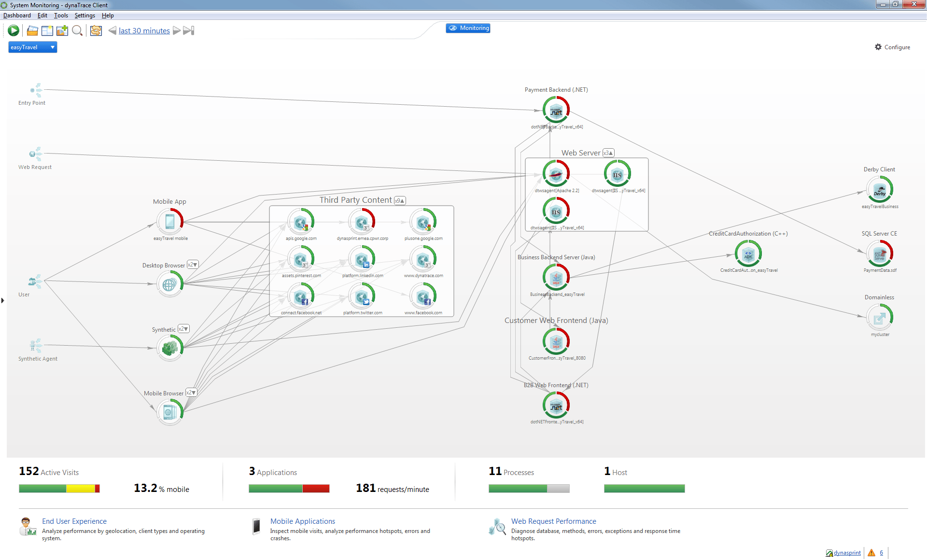The image size is (927, 560).
Task: Click the green Start session toolbar icon
Action: pos(14,30)
